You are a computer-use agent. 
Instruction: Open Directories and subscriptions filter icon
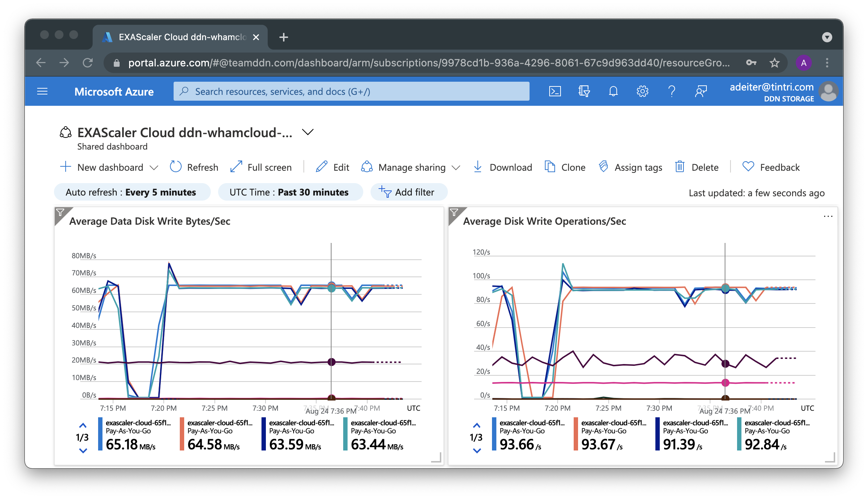pos(584,91)
